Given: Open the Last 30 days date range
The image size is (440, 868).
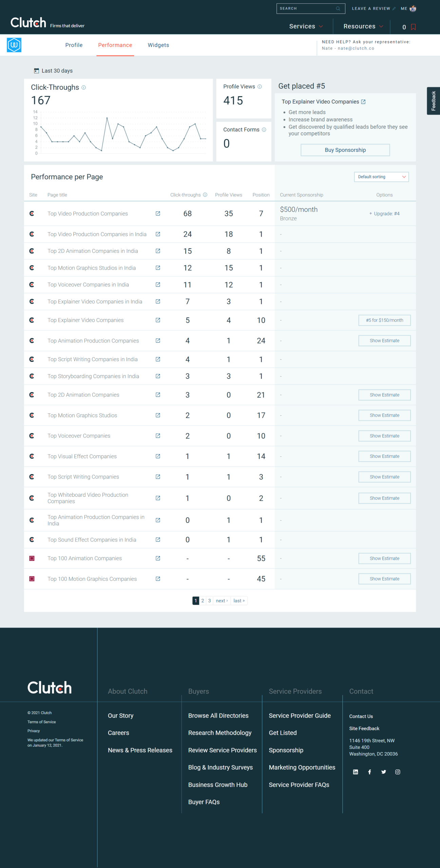Looking at the screenshot, I should click(x=53, y=71).
